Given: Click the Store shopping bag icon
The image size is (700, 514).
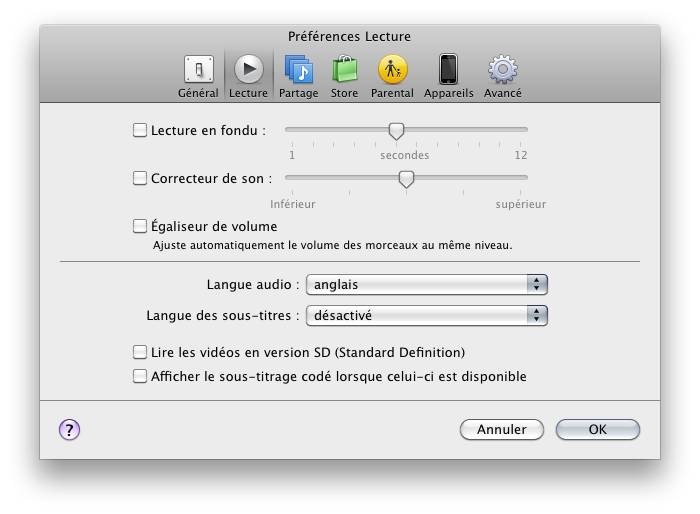Looking at the screenshot, I should tap(344, 71).
